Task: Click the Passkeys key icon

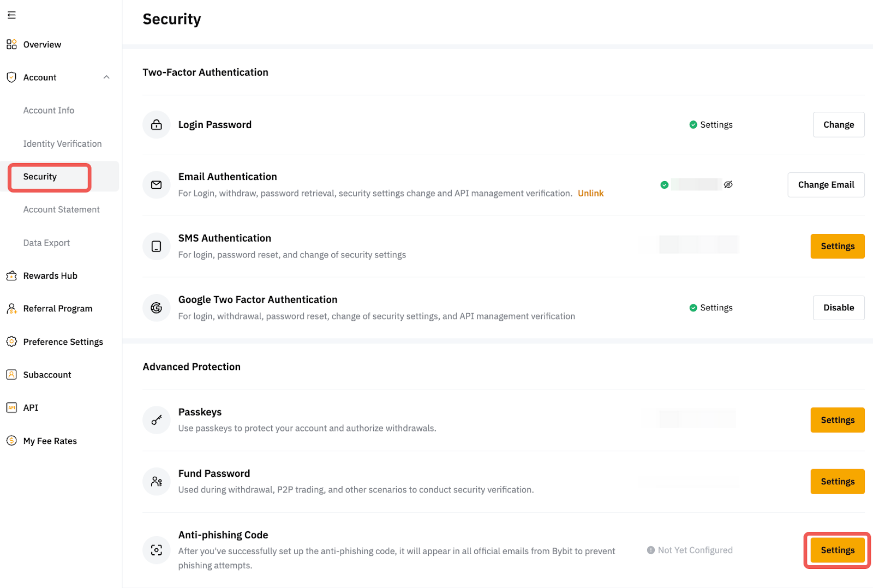Action: click(157, 420)
